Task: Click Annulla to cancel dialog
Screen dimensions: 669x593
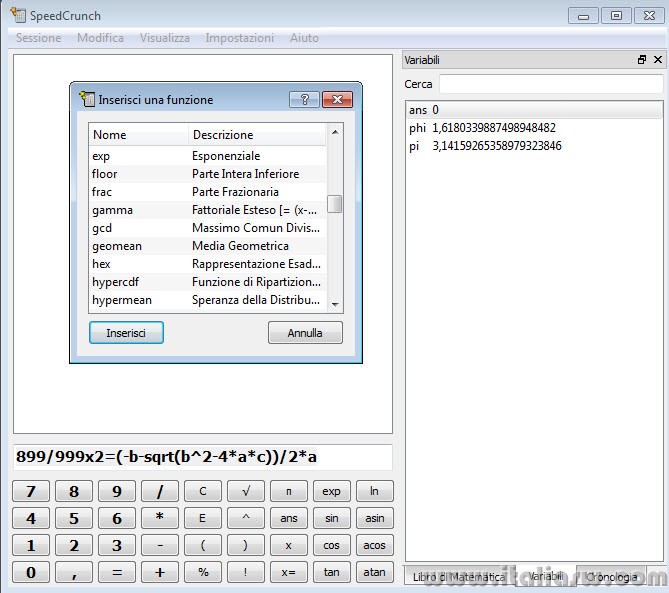Action: [305, 333]
